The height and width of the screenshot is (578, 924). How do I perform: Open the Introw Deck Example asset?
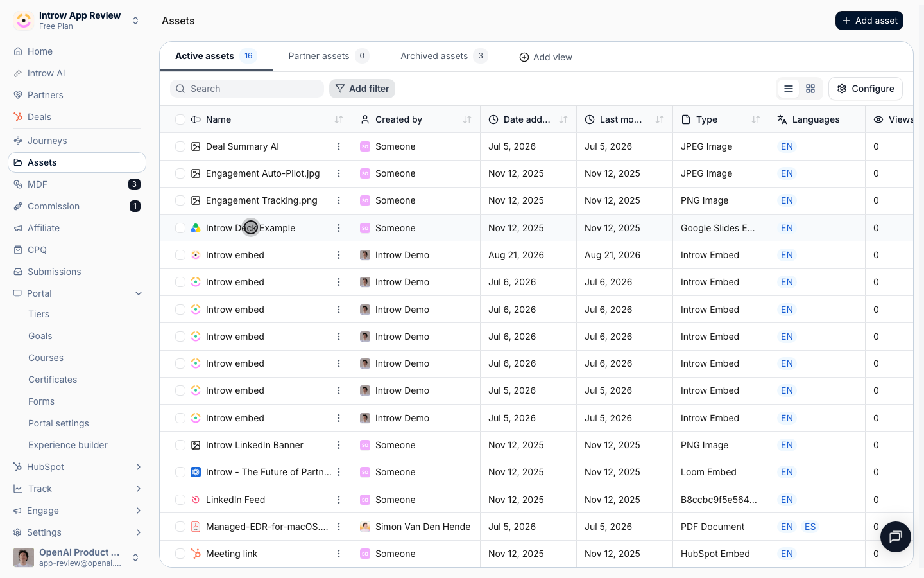tap(250, 228)
